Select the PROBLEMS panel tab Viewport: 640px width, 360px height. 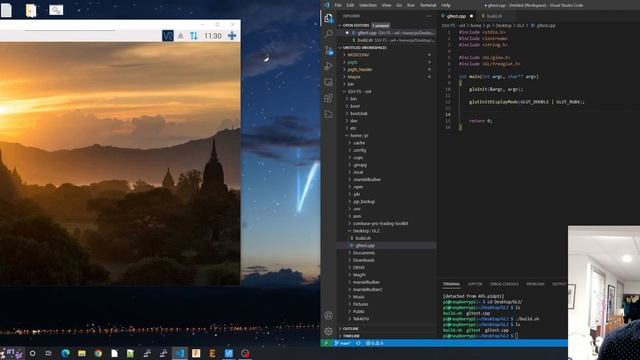[535, 284]
